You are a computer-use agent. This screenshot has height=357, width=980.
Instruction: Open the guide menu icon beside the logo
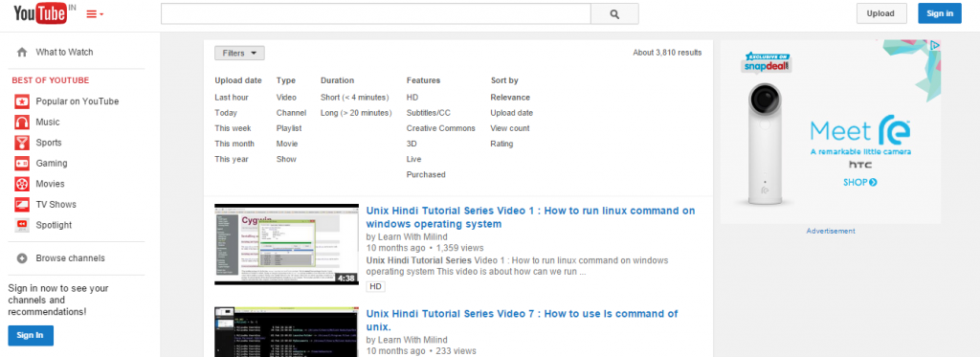pos(95,13)
